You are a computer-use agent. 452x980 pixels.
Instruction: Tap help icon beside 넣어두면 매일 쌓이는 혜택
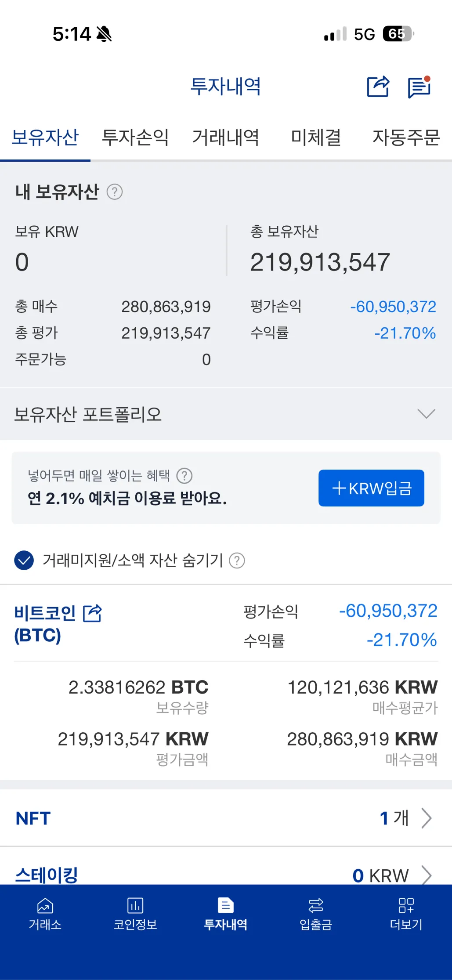(184, 476)
